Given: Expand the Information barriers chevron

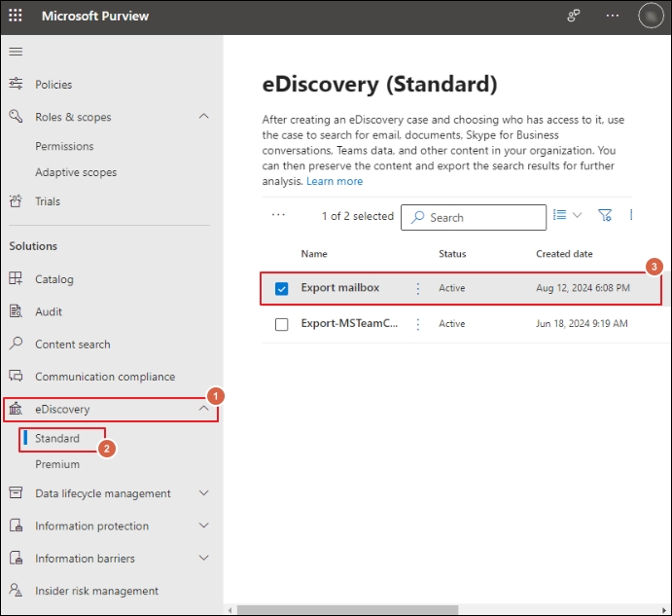Looking at the screenshot, I should pos(204,558).
